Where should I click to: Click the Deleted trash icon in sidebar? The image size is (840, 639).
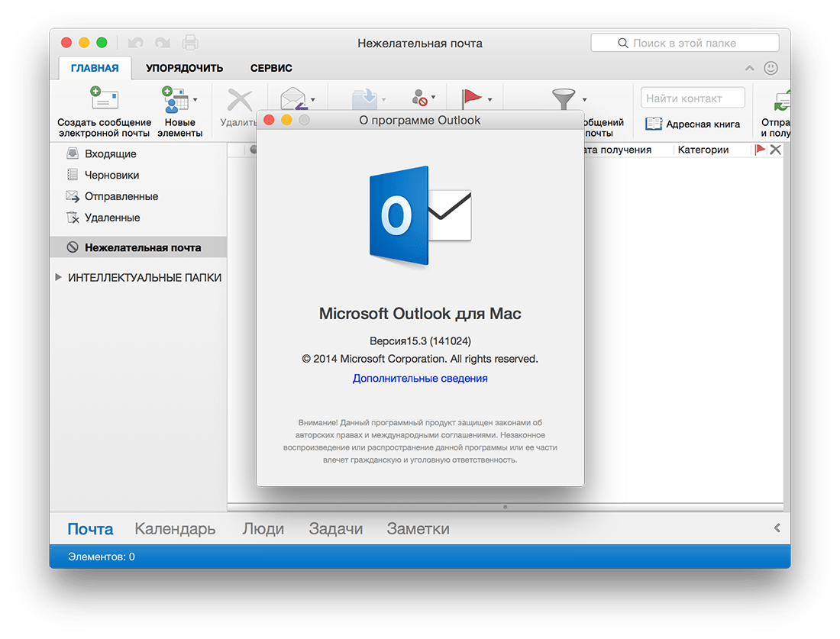coord(73,218)
